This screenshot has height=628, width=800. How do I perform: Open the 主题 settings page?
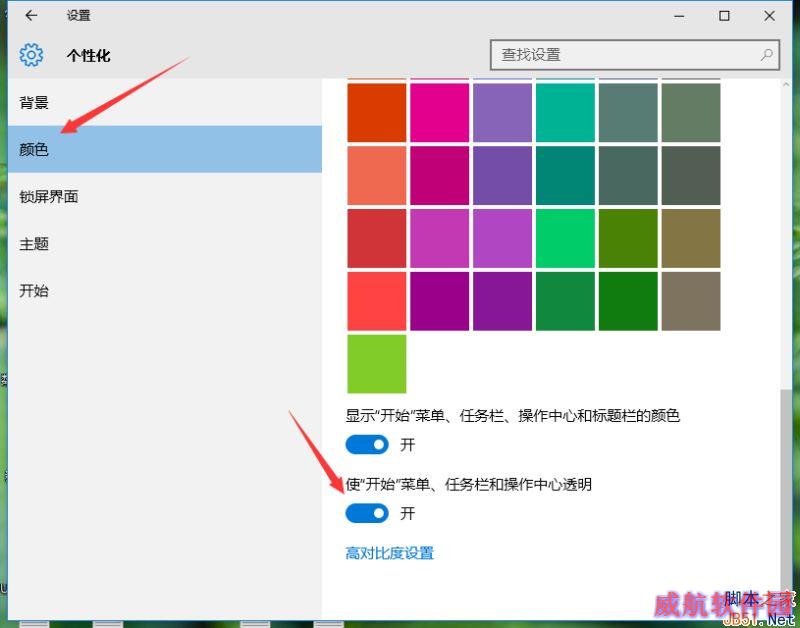pyautogui.click(x=165, y=244)
